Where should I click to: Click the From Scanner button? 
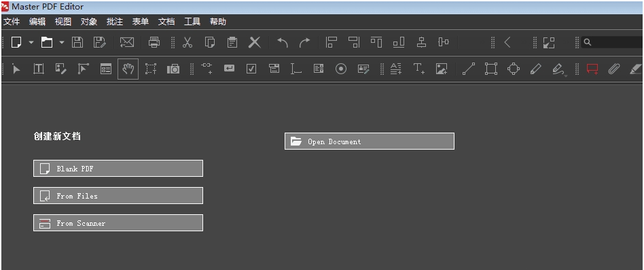[118, 223]
